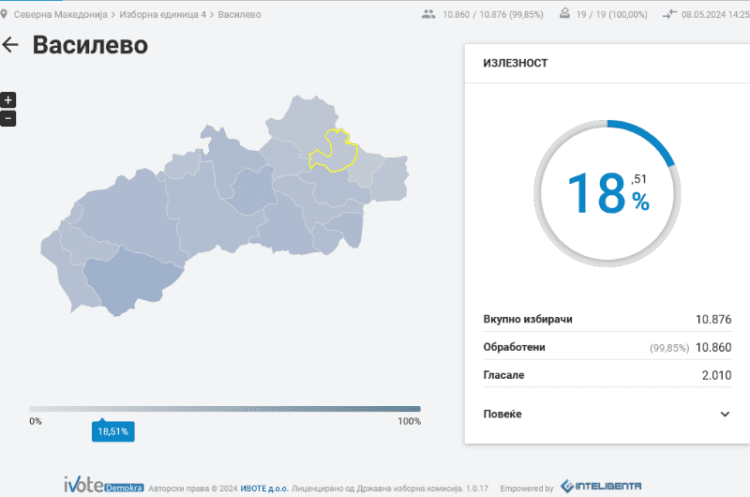The height and width of the screenshot is (497, 750).
Task: Click the polling stations ballot box icon
Action: 564,14
